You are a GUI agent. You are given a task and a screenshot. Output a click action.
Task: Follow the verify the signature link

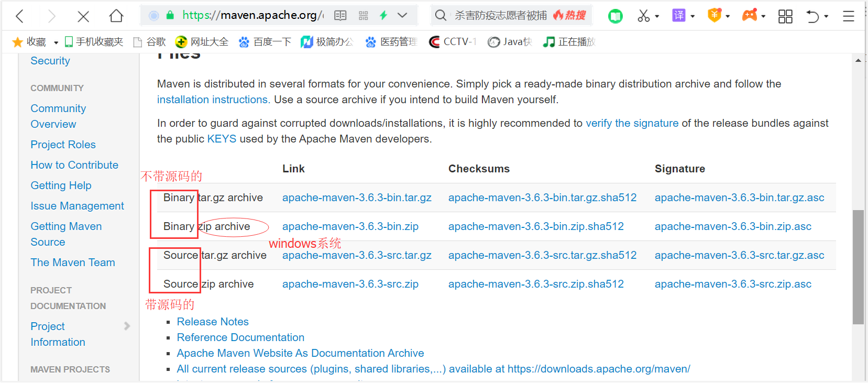pyautogui.click(x=632, y=123)
